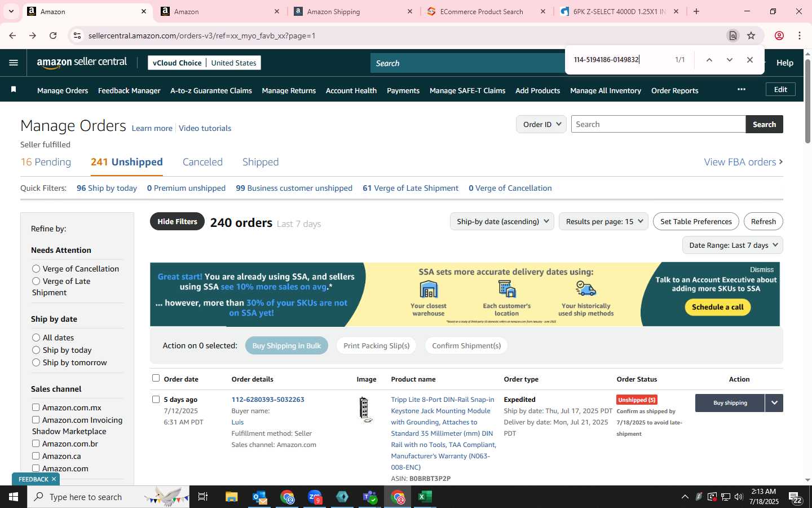Go to previous find-in-page match
This screenshot has height=508, width=812.
(709, 60)
